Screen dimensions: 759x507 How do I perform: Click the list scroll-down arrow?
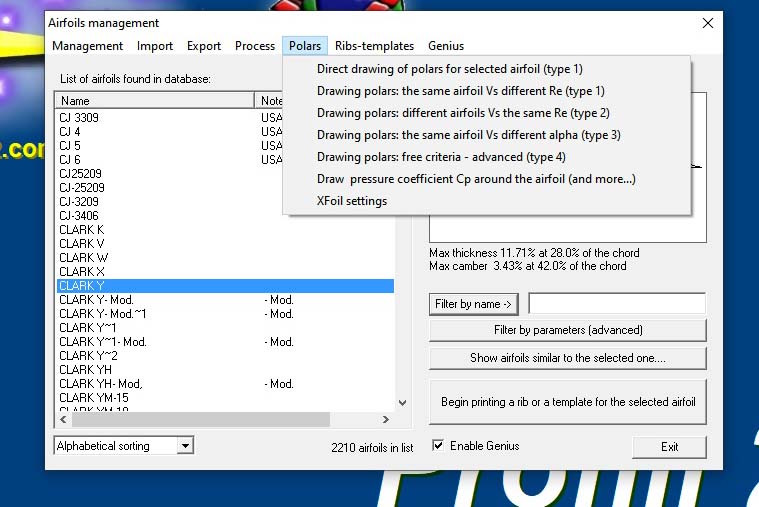[402, 403]
